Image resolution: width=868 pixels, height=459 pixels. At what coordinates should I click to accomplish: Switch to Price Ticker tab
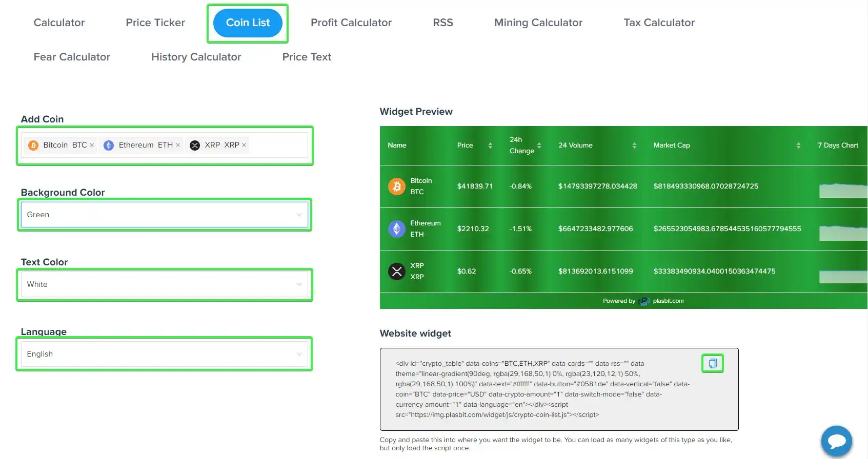pos(155,23)
